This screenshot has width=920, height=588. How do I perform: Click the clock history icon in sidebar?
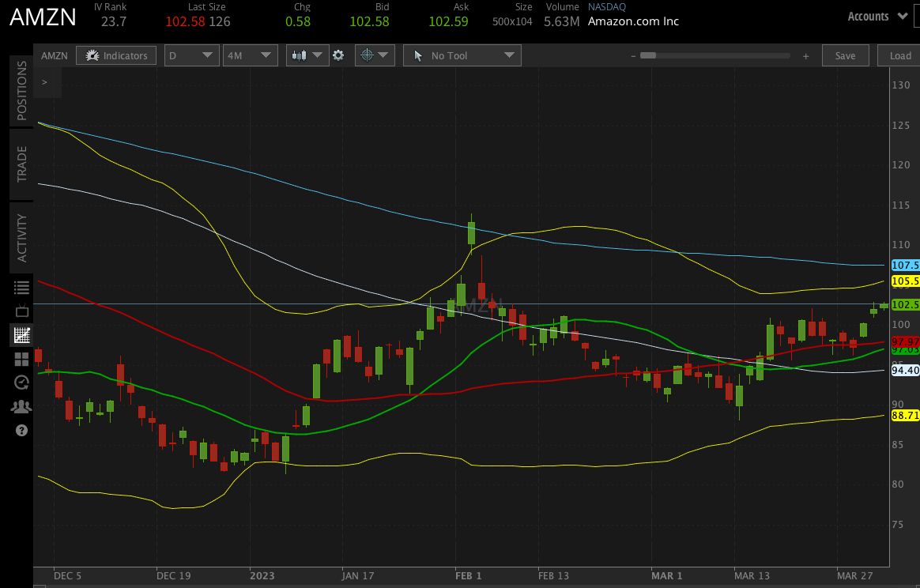pyautogui.click(x=21, y=383)
